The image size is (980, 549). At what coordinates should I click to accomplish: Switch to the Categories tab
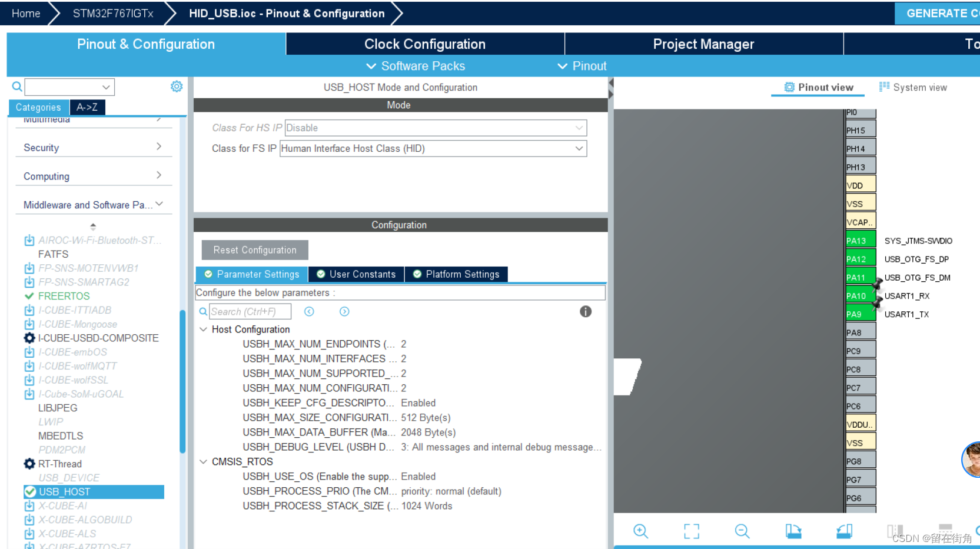coord(38,107)
